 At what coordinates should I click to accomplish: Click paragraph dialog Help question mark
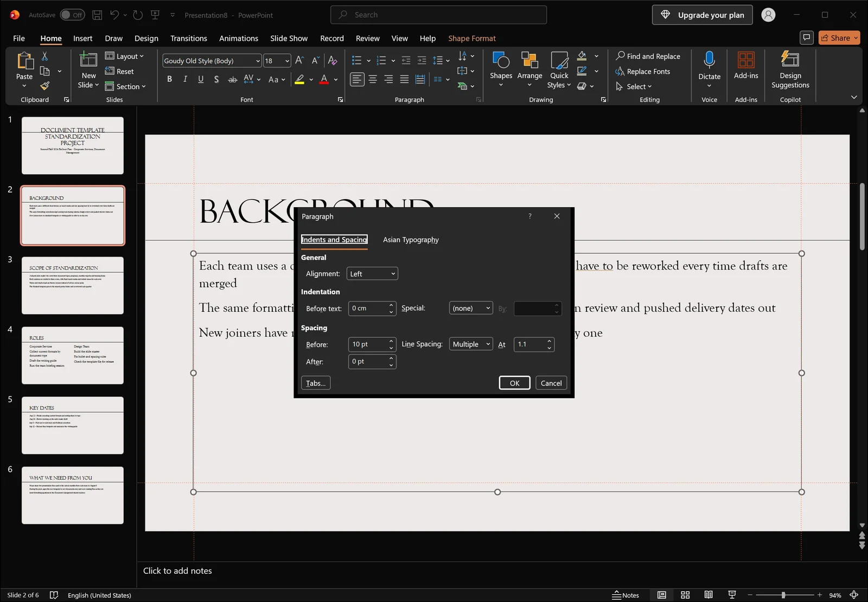(530, 216)
